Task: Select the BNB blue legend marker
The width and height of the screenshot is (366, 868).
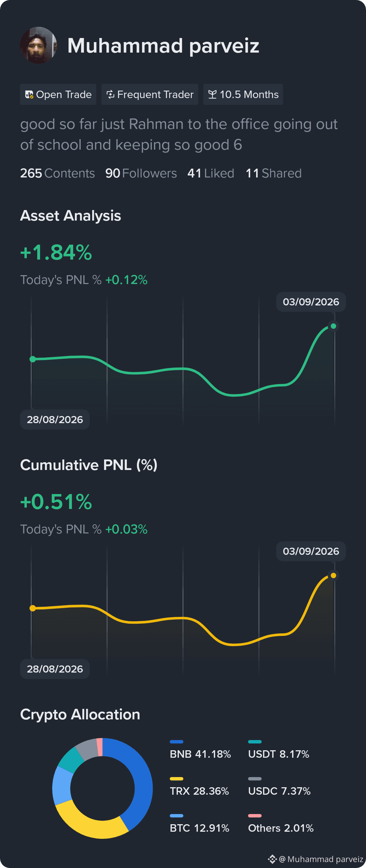Action: [177, 742]
